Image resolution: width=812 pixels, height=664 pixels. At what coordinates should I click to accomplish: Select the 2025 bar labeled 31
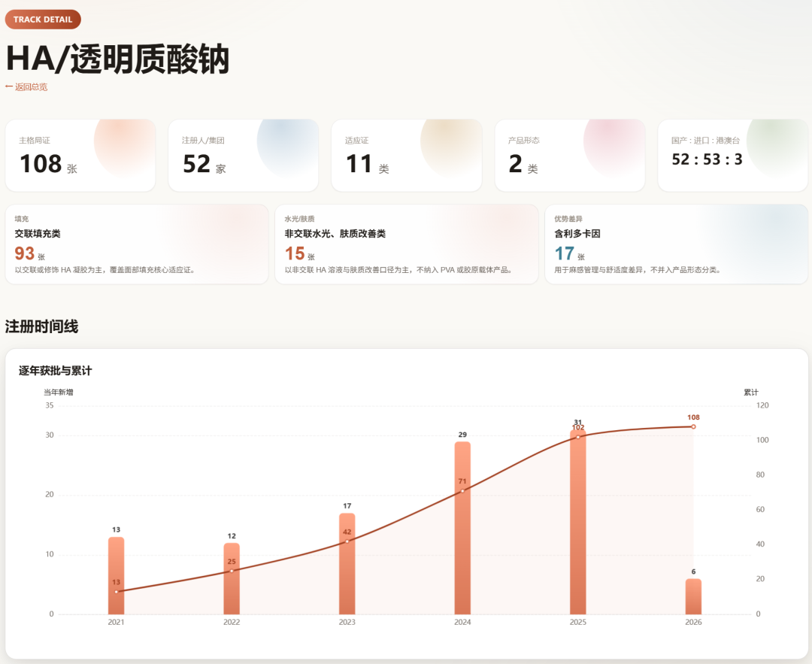tap(578, 522)
